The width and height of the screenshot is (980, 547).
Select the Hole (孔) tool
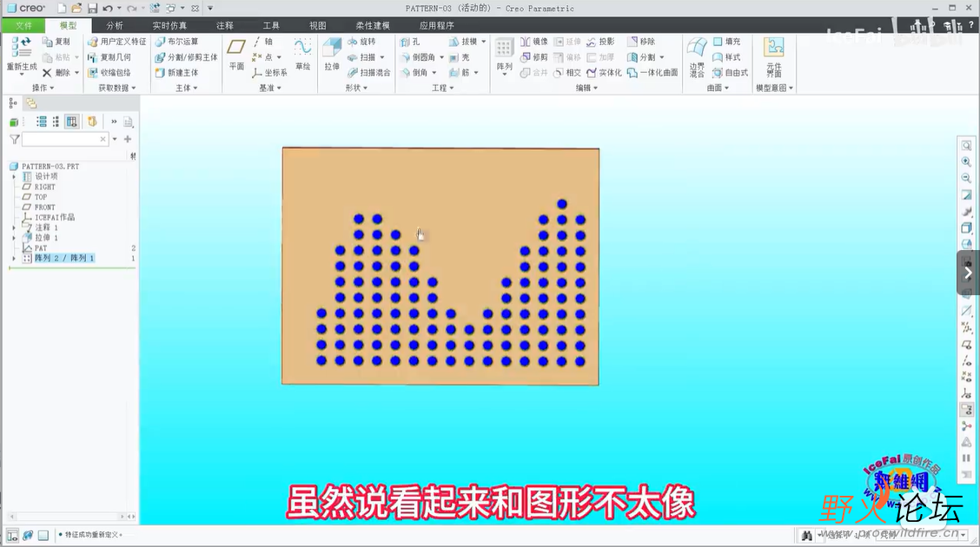pos(410,41)
